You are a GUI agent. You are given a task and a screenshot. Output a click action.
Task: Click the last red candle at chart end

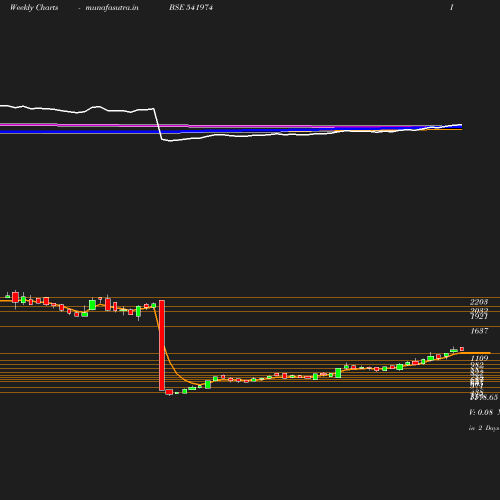coord(462,349)
